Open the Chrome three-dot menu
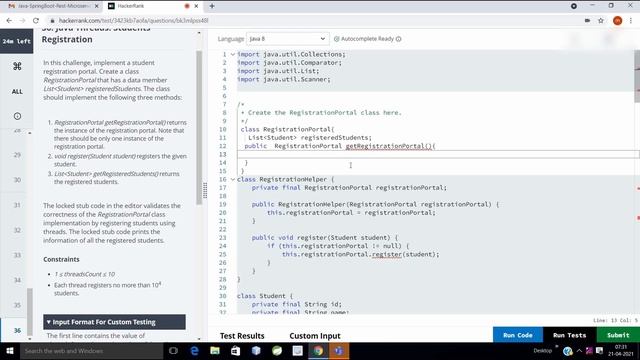 pyautogui.click(x=631, y=20)
